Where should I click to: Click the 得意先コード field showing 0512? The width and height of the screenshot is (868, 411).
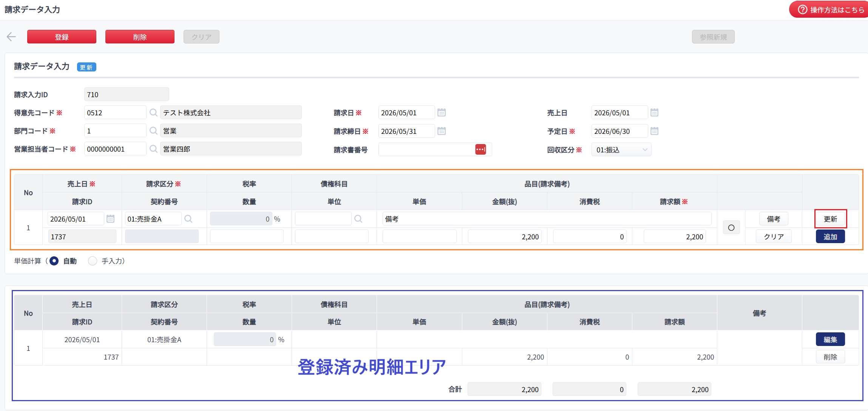(x=115, y=113)
